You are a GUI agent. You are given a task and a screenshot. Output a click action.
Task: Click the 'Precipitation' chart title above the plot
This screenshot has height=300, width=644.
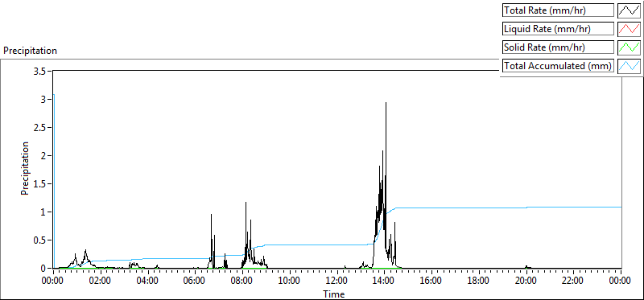coord(30,51)
